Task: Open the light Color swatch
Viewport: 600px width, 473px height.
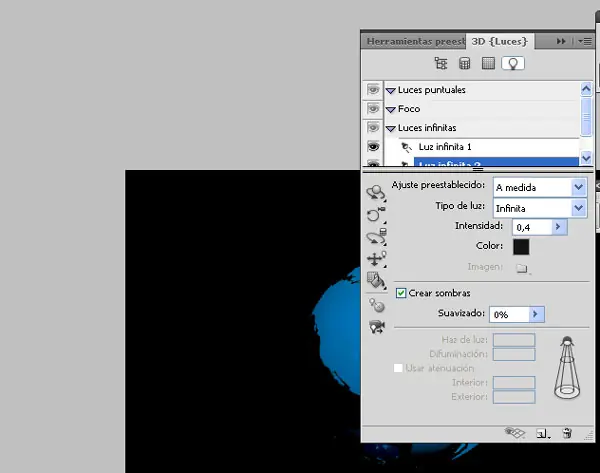Action: pos(521,247)
